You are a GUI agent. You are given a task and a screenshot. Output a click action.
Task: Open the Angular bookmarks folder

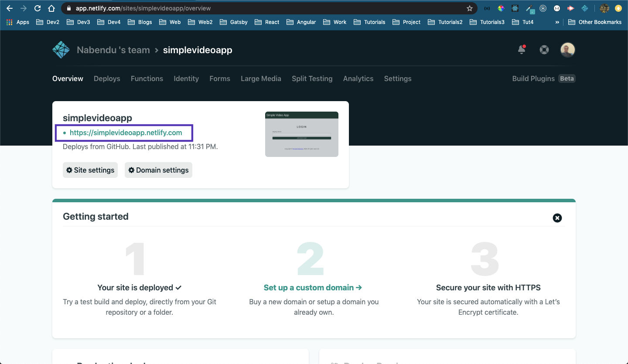[x=301, y=22]
